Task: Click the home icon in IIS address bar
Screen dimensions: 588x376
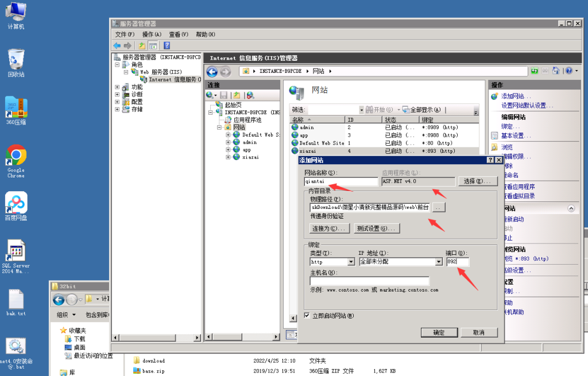Action: click(x=556, y=71)
